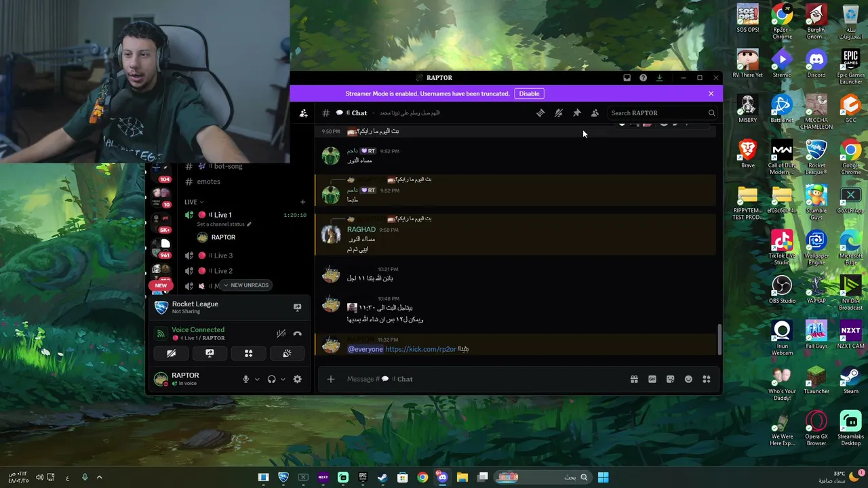868x488 pixels.
Task: Disconnect from voice call
Action: (x=297, y=333)
